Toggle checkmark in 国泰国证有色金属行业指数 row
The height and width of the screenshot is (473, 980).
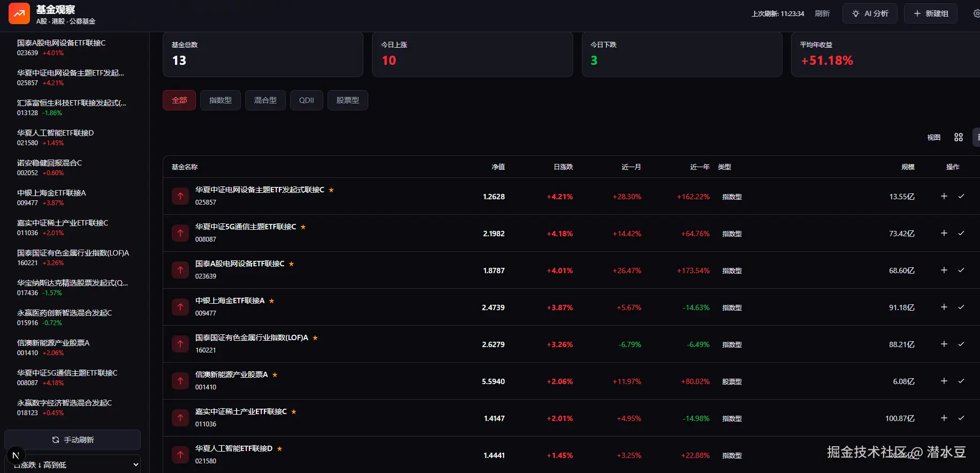tap(961, 344)
